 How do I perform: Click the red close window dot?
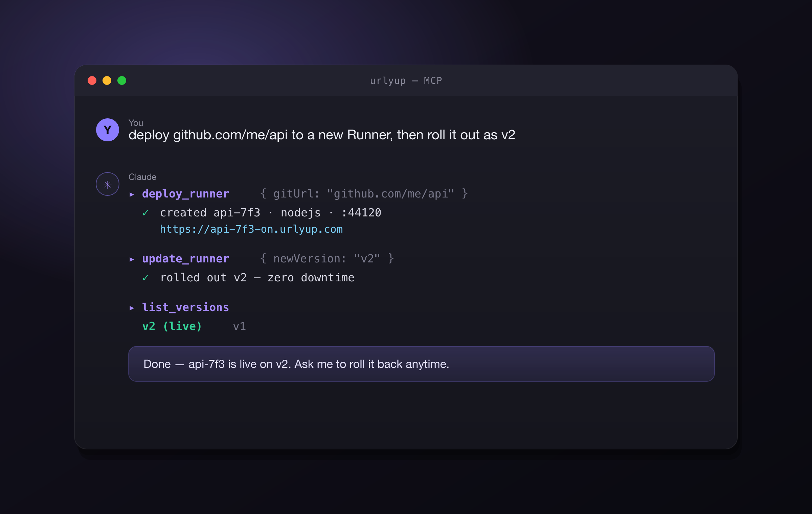point(92,80)
